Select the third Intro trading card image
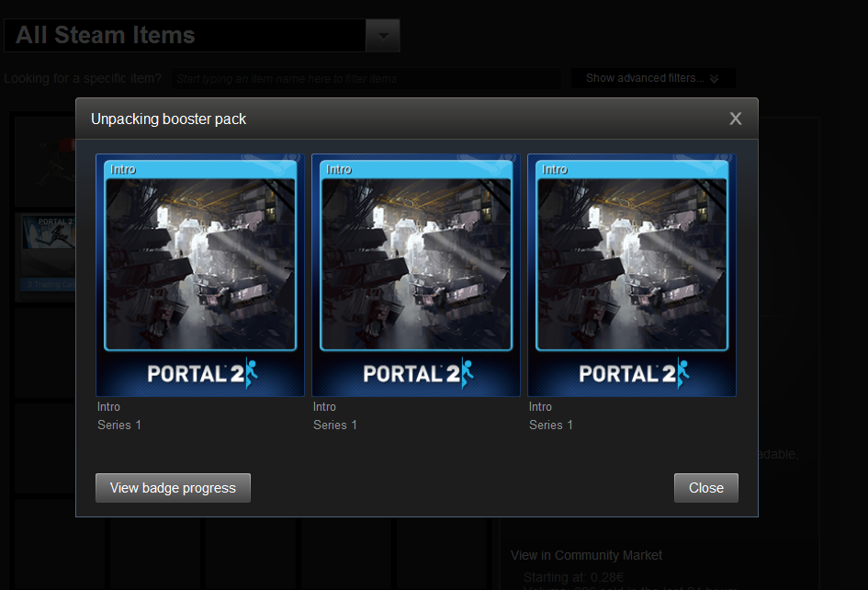This screenshot has width=868, height=590. coord(632,265)
